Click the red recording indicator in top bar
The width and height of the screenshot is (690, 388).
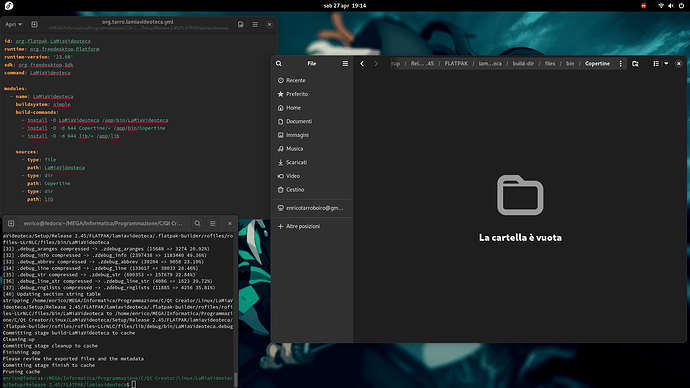pyautogui.click(x=643, y=6)
